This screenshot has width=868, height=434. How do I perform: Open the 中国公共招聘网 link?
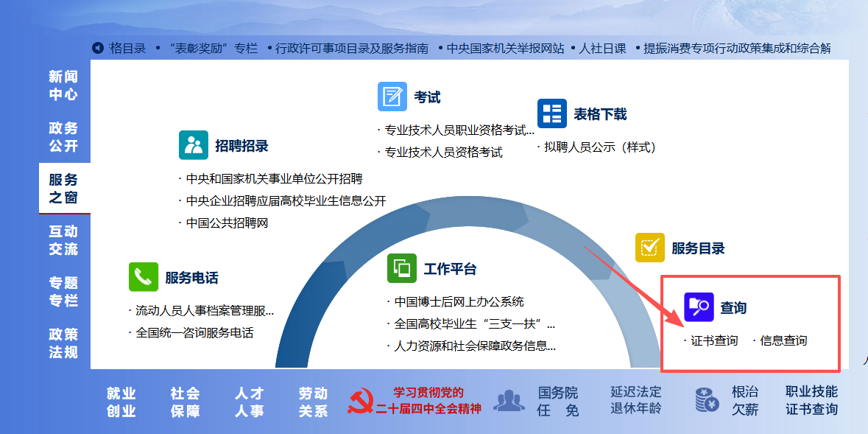tap(227, 223)
